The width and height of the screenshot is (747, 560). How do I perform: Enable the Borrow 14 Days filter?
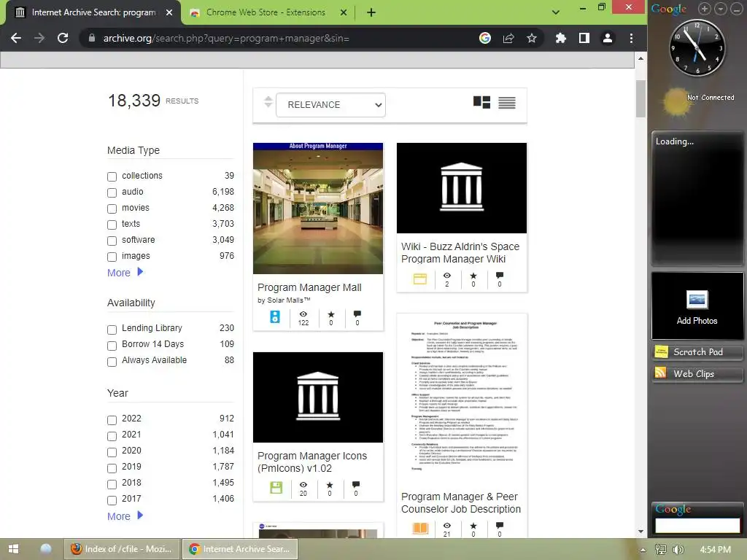[x=112, y=345]
